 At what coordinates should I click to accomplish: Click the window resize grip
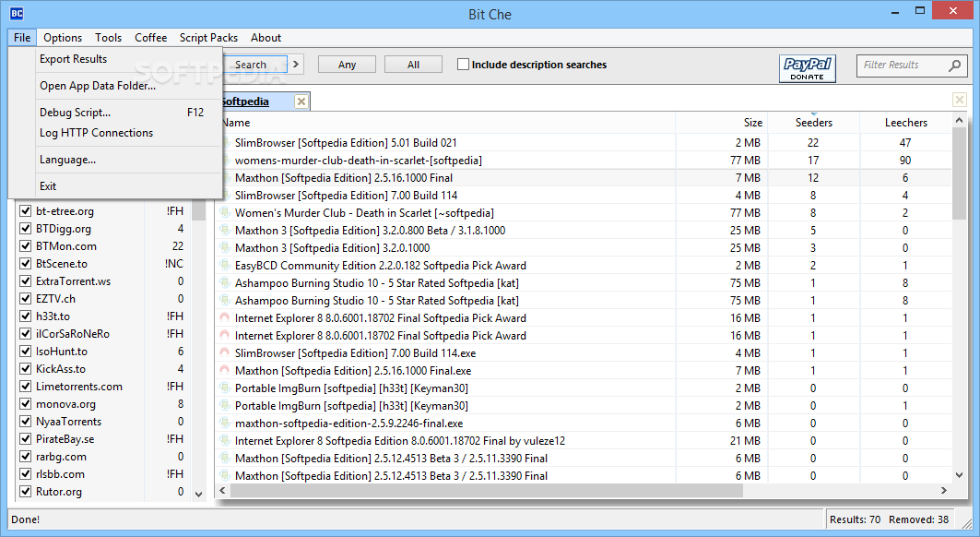tap(966, 522)
